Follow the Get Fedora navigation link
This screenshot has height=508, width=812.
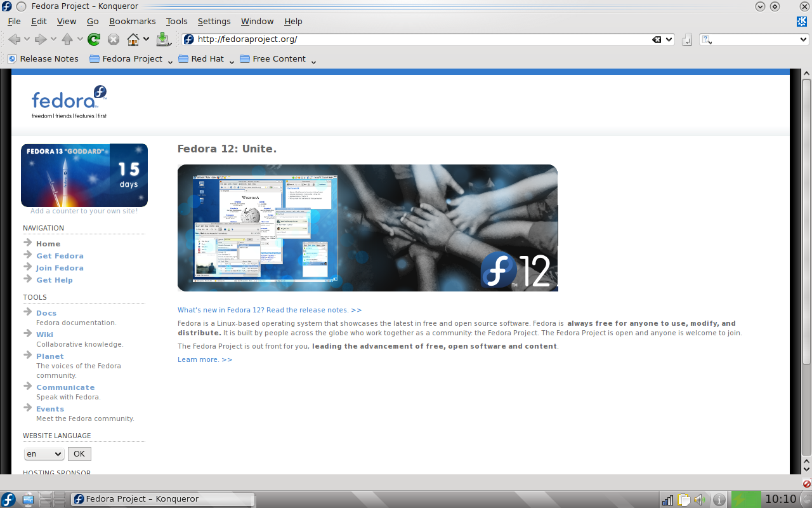pyautogui.click(x=60, y=256)
